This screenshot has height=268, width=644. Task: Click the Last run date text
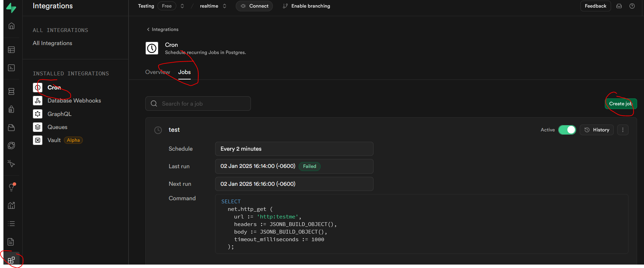click(x=258, y=166)
